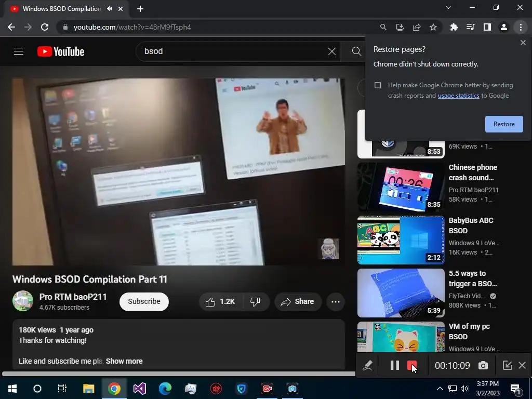The width and height of the screenshot is (532, 399).
Task: Open Pro RTM baoP211 channel name
Action: 73,297
